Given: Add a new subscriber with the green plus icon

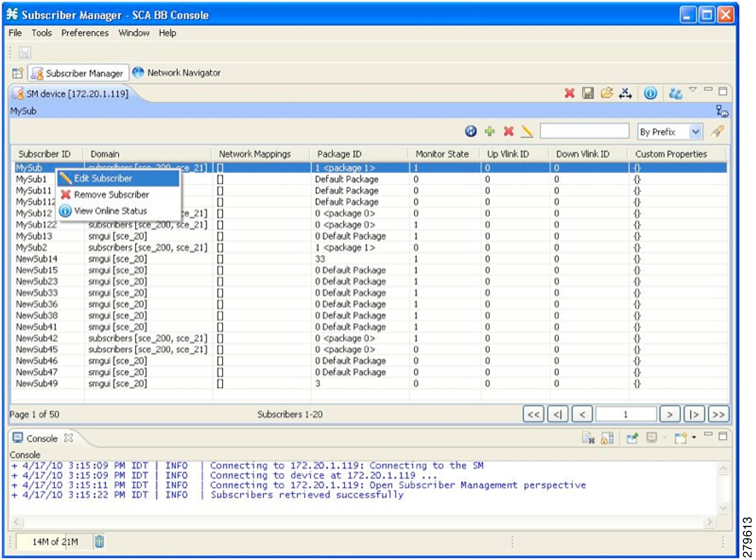Looking at the screenshot, I should click(x=489, y=132).
